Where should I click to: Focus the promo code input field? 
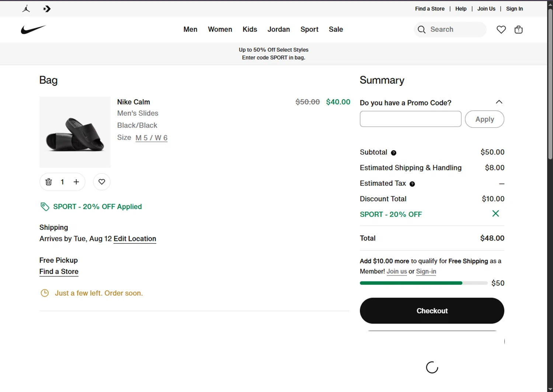[x=410, y=119]
